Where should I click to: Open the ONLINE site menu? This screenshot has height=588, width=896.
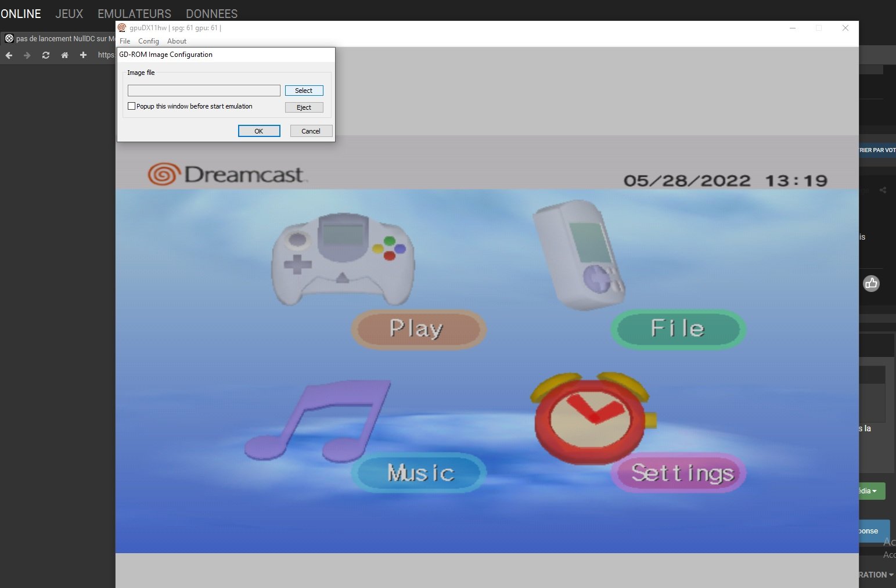click(x=21, y=13)
